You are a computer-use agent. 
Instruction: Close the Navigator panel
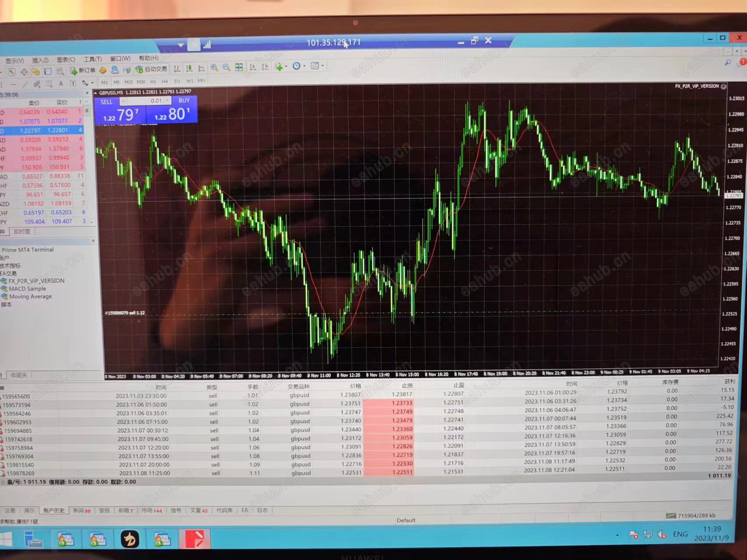[x=93, y=241]
